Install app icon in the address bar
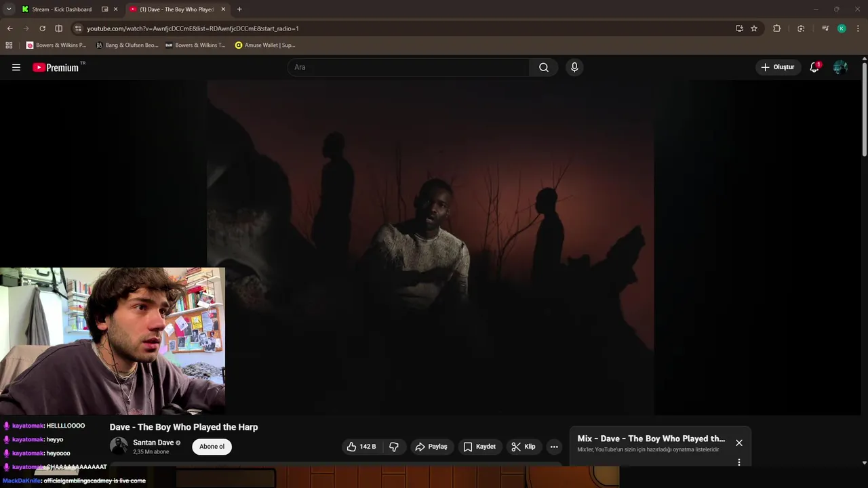 739,28
